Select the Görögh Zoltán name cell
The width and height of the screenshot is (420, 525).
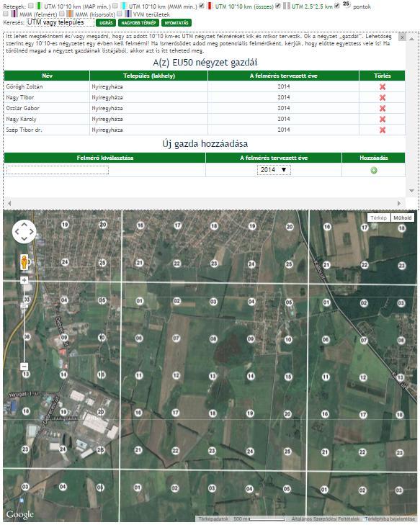pyautogui.click(x=47, y=86)
